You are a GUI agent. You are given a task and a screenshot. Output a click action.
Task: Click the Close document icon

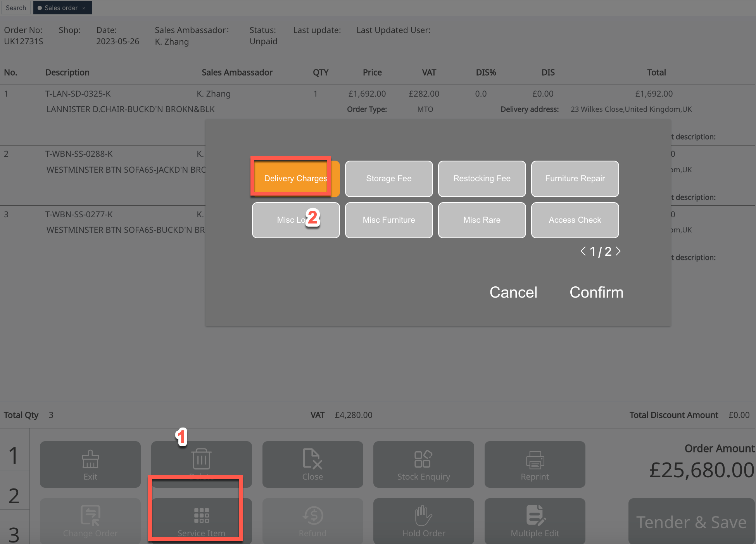(x=312, y=459)
